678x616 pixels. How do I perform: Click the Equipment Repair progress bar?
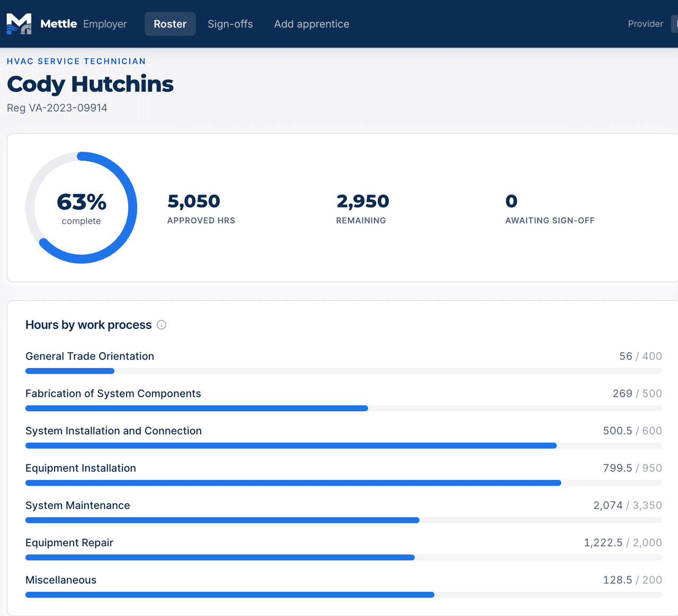344,557
